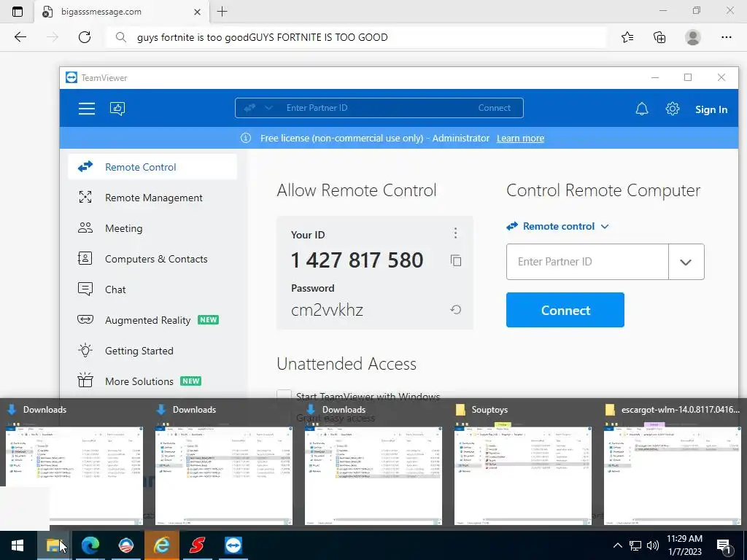The width and height of the screenshot is (747, 560).
Task: Toggle Start TeamViewer with Windows checkbox
Action: [x=284, y=396]
